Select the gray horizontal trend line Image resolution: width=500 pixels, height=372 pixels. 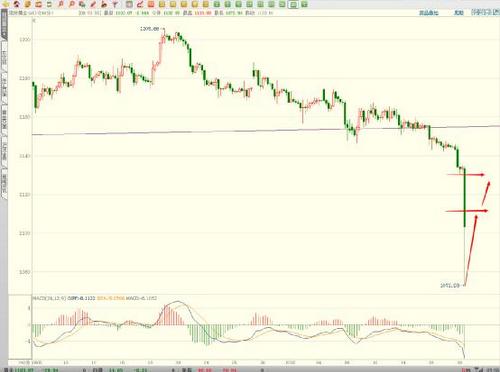pyautogui.click(x=266, y=130)
